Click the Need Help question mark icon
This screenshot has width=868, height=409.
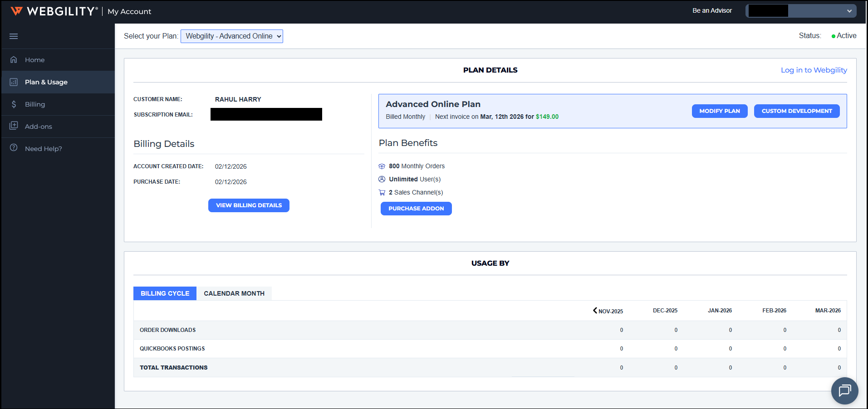click(x=14, y=148)
